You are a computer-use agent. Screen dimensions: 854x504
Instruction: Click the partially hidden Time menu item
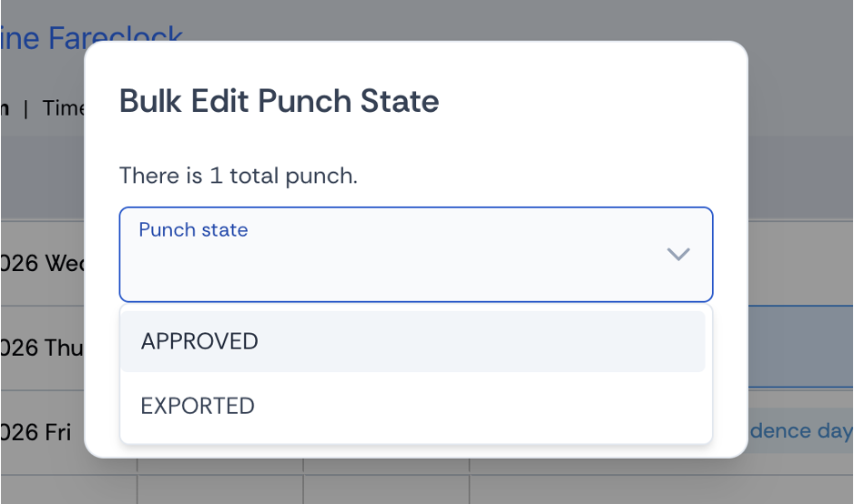coord(63,108)
